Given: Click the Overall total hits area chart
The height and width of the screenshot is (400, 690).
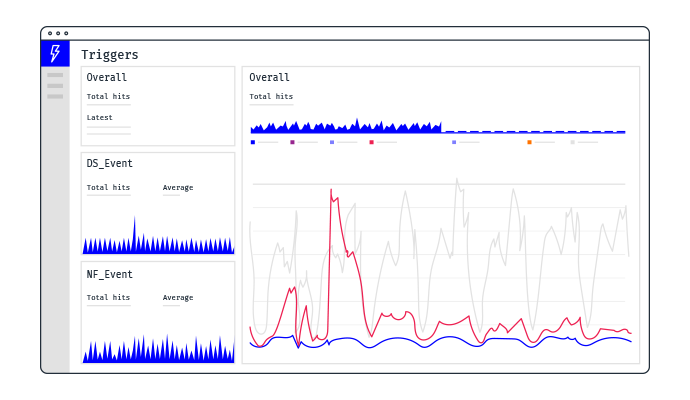Looking at the screenshot, I should tap(438, 126).
